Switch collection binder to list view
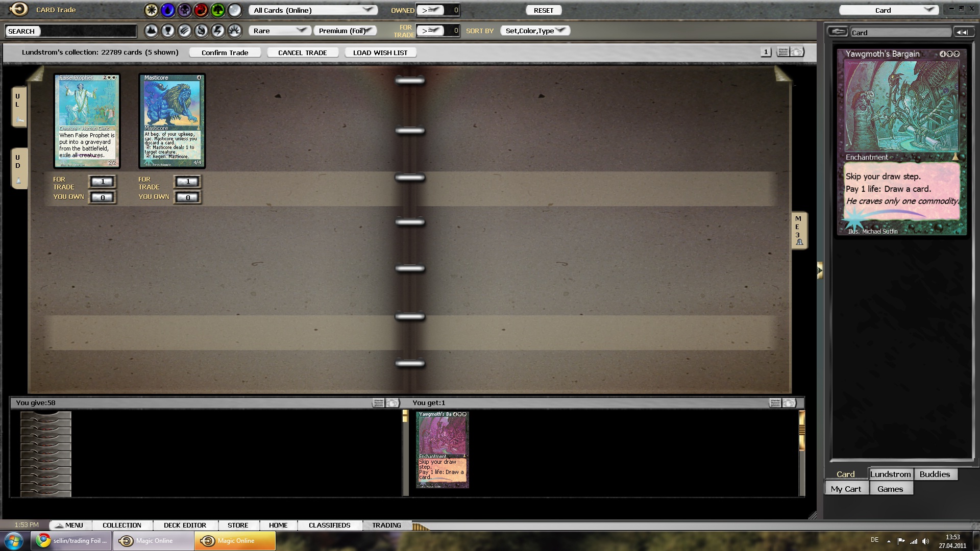This screenshot has width=980, height=551. tap(783, 52)
